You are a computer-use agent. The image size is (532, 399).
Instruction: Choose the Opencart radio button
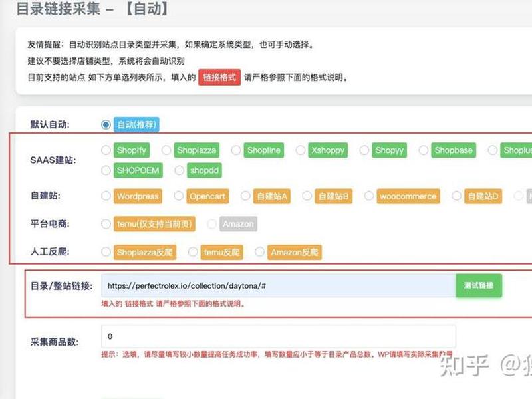pos(179,196)
